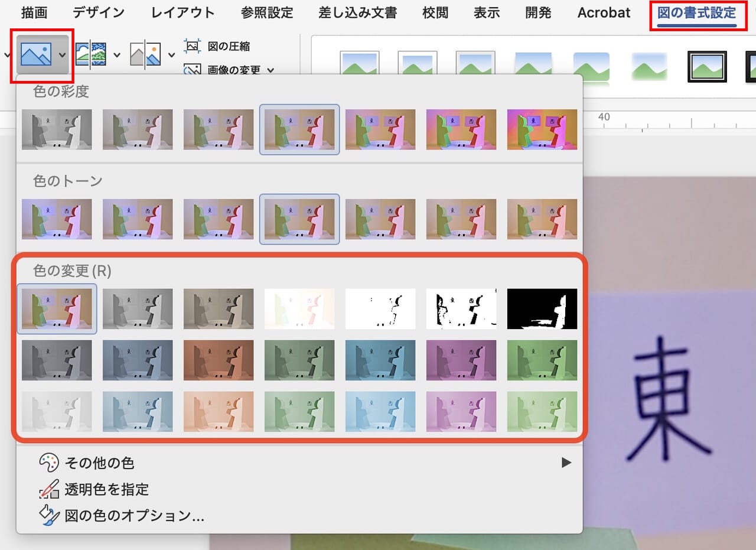Open the 図の圧縮 (Compress Pictures) tool

click(x=230, y=45)
